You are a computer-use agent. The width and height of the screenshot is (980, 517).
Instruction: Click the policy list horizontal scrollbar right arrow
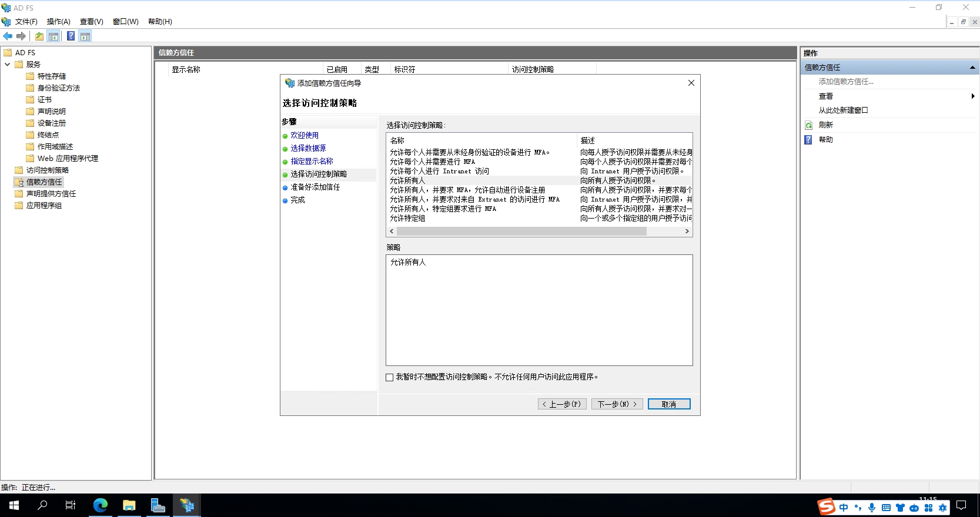click(x=687, y=231)
